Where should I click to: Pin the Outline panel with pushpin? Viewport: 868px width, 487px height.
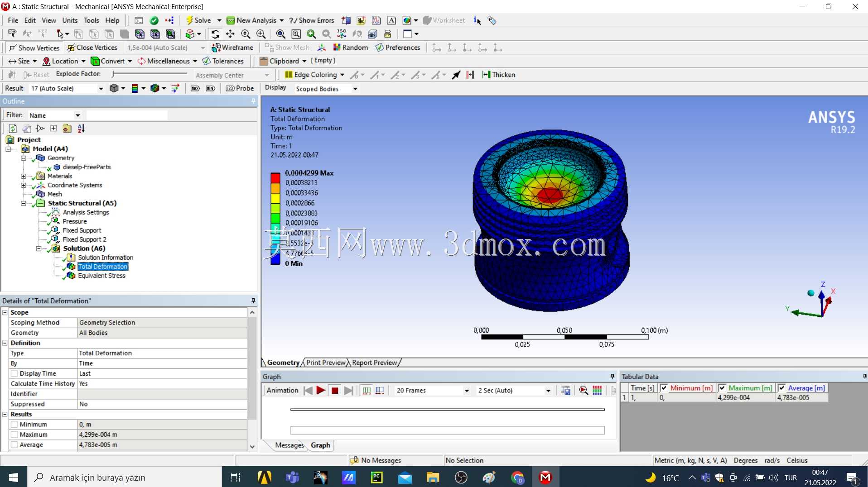click(253, 101)
